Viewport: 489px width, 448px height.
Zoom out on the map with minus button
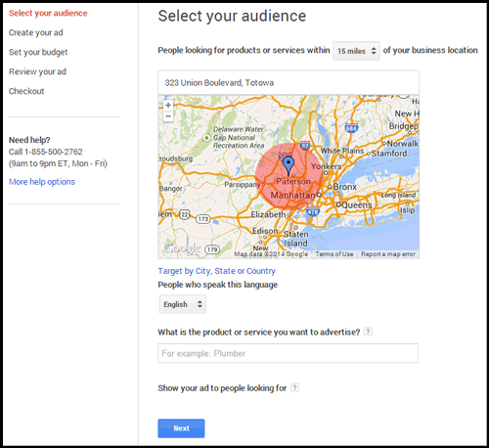168,116
